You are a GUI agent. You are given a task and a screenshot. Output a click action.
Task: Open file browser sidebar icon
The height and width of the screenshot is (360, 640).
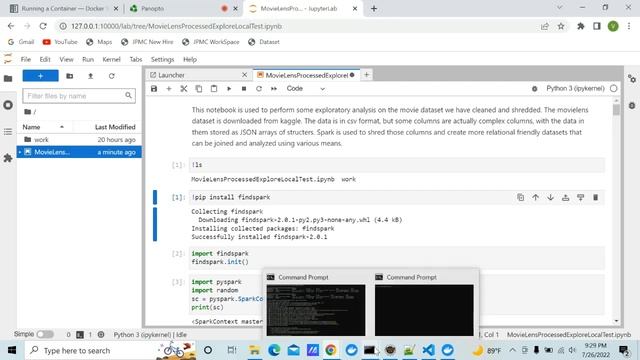[8, 78]
